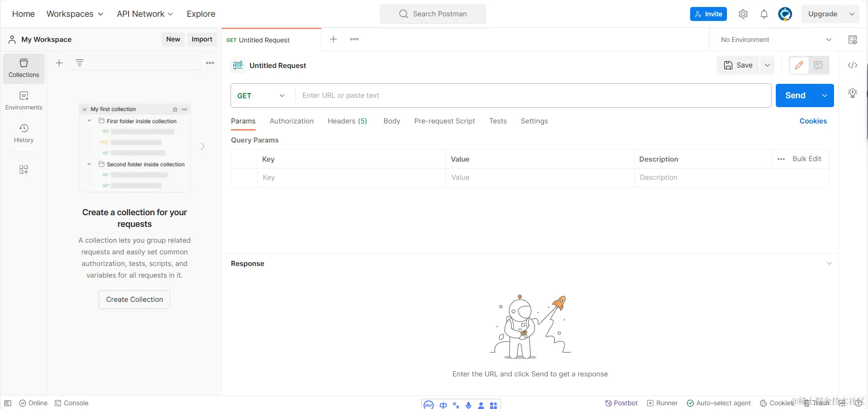Open the code snippet panel

pos(853,65)
